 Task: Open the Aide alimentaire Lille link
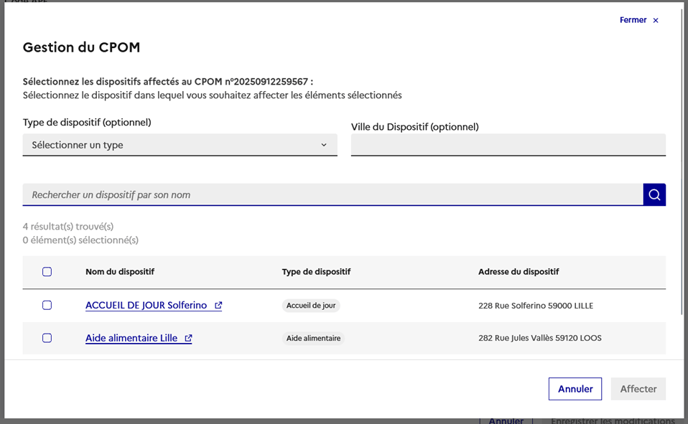coord(131,338)
